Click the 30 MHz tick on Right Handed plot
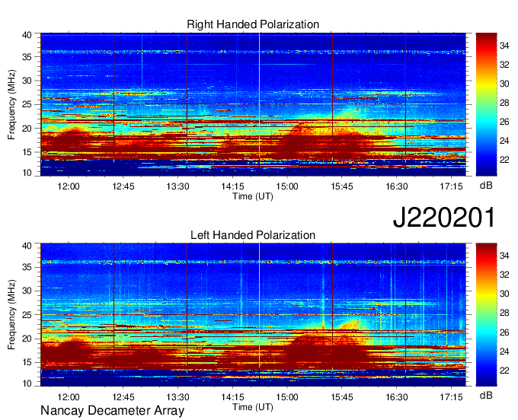The height and width of the screenshot is (420, 518). coord(27,81)
